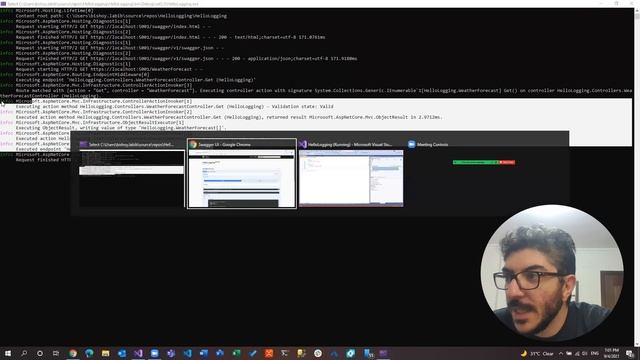Open Outlook from the taskbar
This screenshot has height=360, width=640.
pyautogui.click(x=122, y=353)
